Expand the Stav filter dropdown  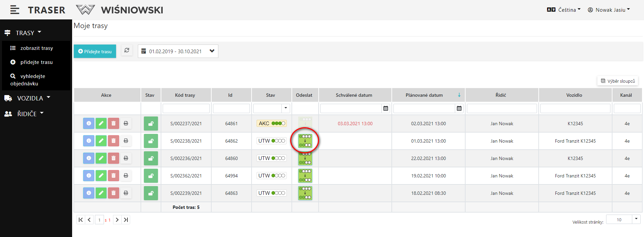coord(285,108)
